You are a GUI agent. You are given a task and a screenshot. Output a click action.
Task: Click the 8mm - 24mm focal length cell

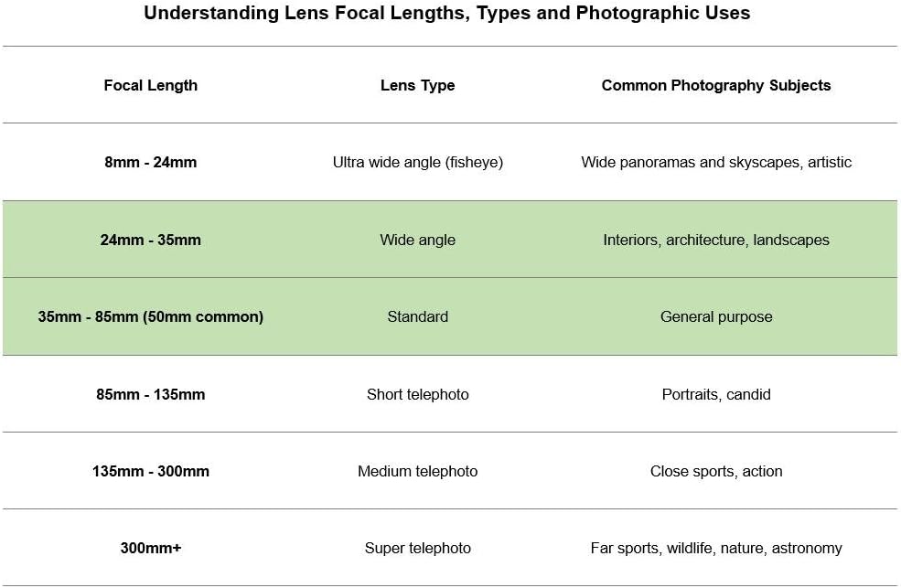(x=151, y=163)
